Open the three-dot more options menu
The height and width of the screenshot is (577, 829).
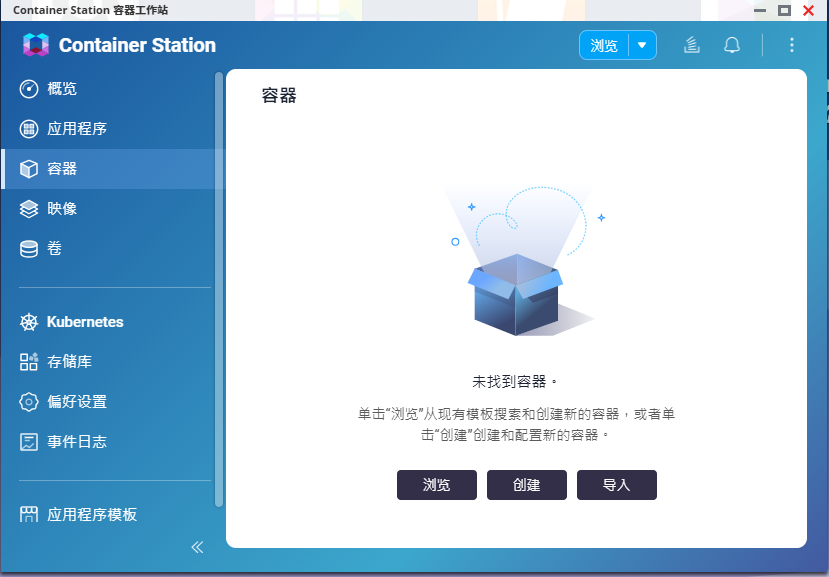point(791,45)
